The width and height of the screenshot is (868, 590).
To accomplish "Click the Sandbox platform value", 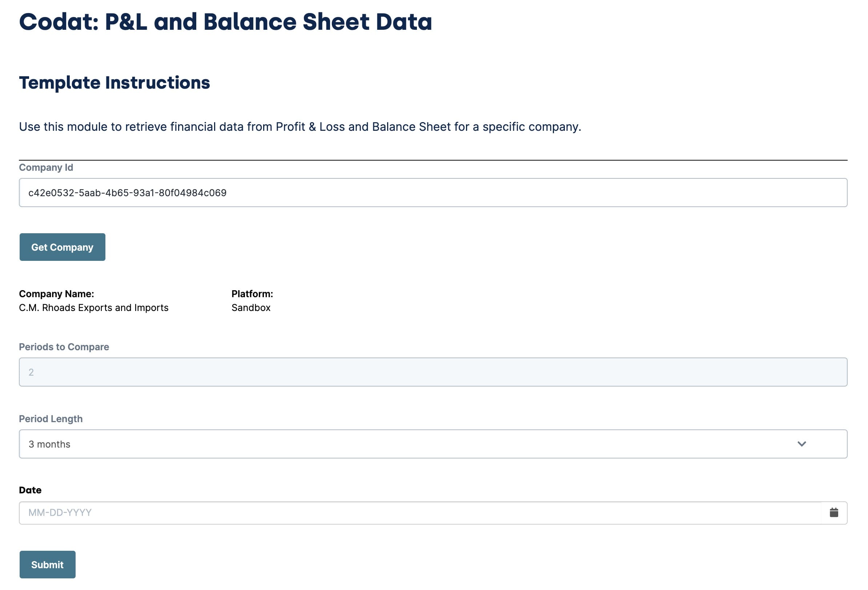I will pos(251,308).
